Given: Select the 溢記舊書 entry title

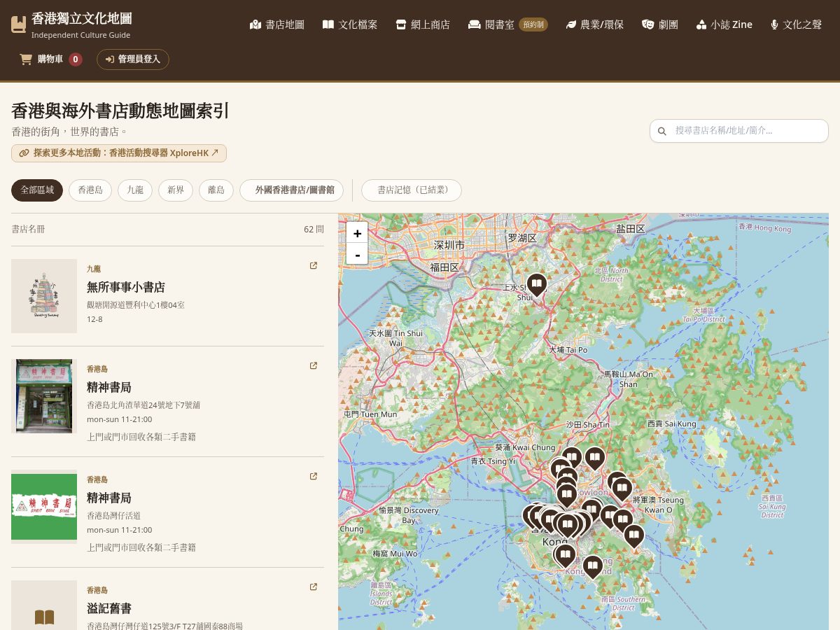Looking at the screenshot, I should (x=109, y=608).
